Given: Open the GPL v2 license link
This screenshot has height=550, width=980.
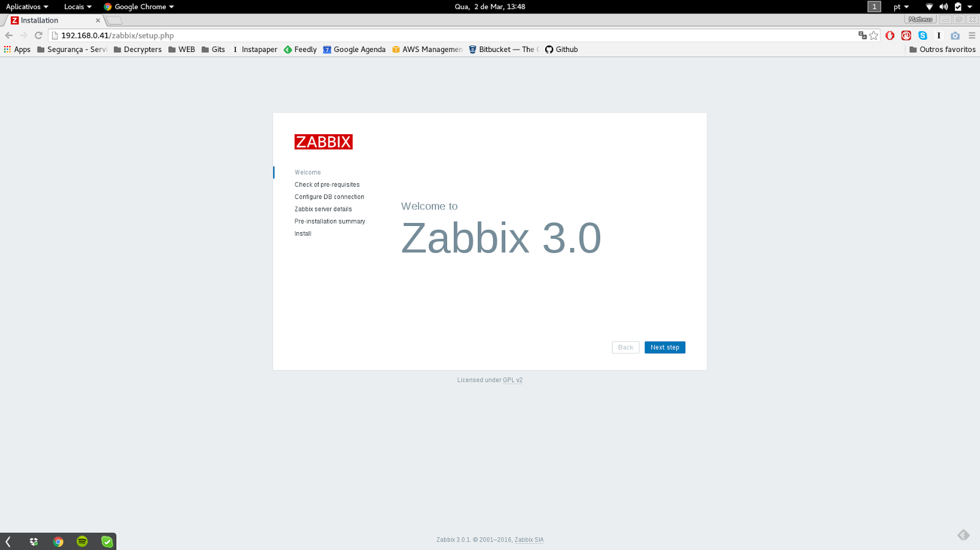Looking at the screenshot, I should click(513, 380).
